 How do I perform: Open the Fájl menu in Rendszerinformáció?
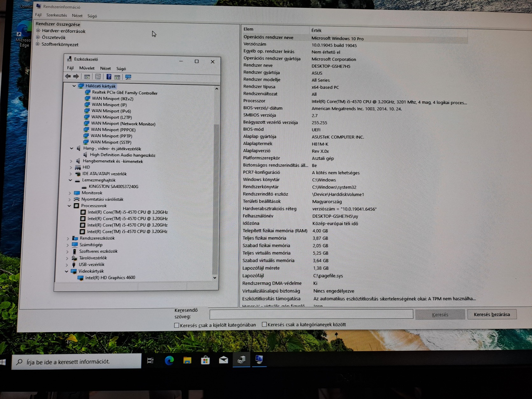pyautogui.click(x=38, y=15)
